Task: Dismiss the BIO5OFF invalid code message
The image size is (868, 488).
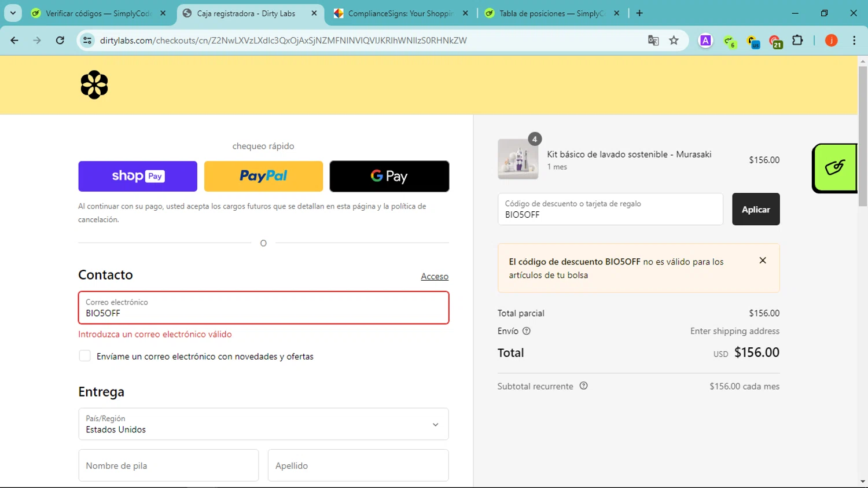Action: point(763,260)
